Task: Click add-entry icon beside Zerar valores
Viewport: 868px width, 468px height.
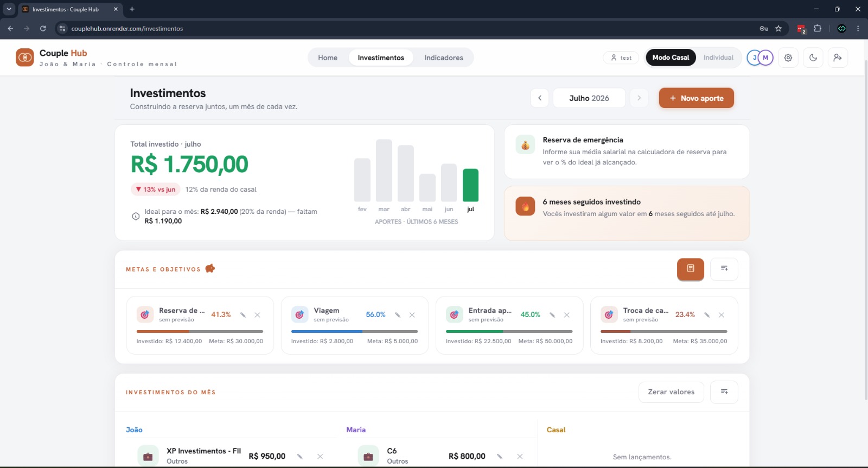Action: [x=724, y=392]
